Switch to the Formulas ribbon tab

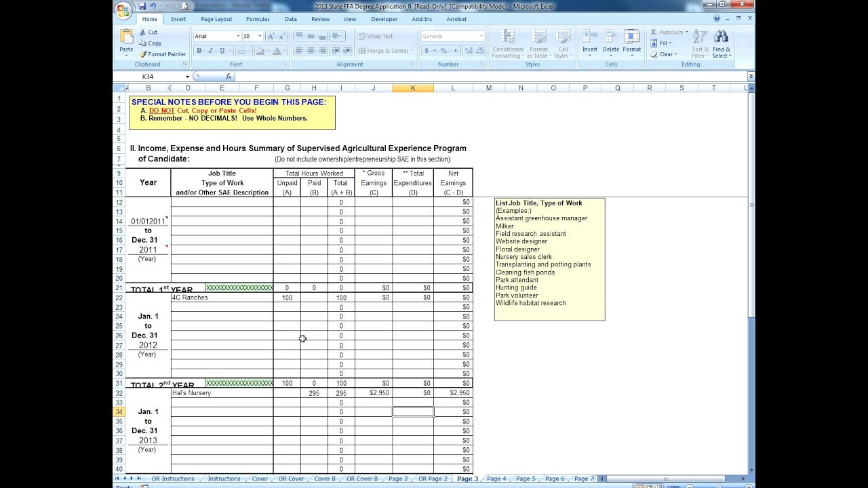tap(258, 19)
